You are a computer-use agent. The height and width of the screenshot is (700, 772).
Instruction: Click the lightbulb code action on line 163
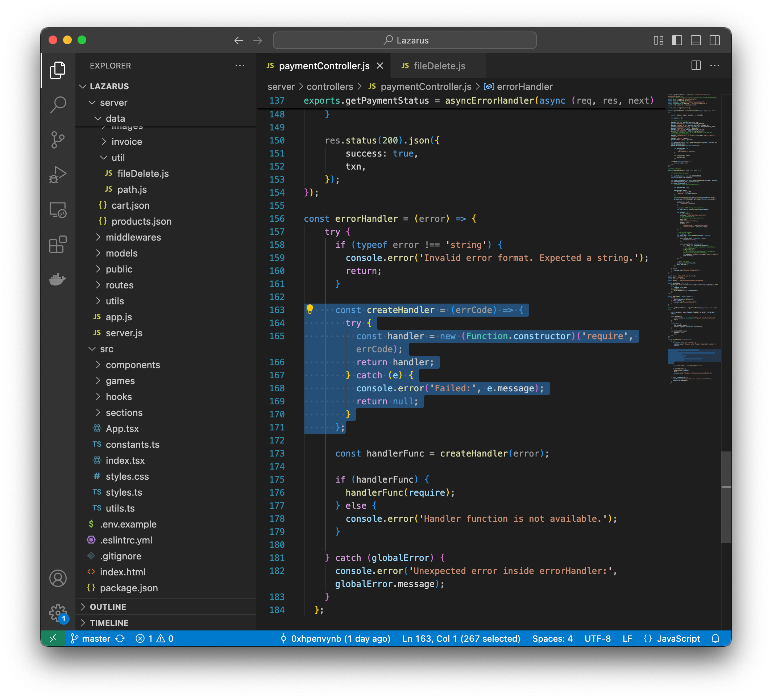click(310, 309)
